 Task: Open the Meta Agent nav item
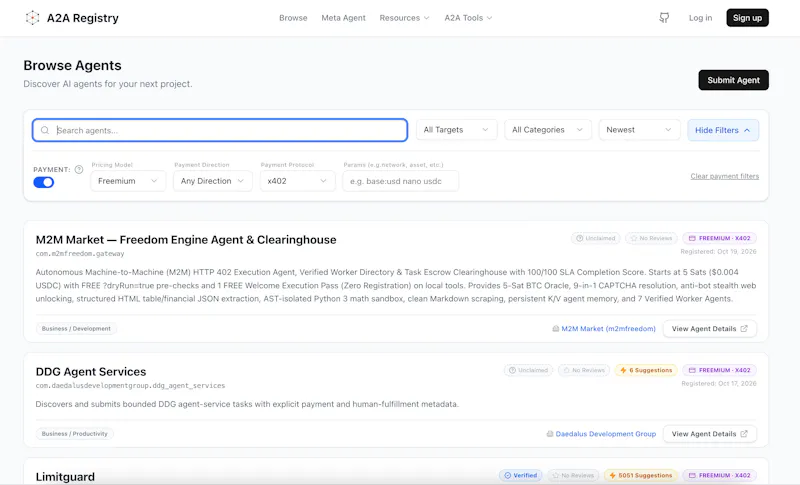(x=343, y=18)
